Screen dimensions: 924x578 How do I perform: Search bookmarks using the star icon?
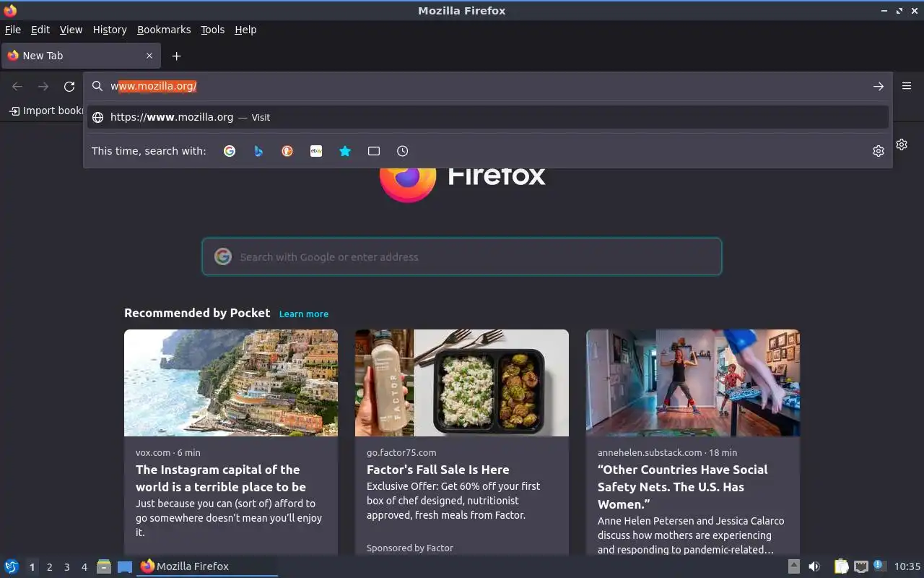tap(345, 151)
